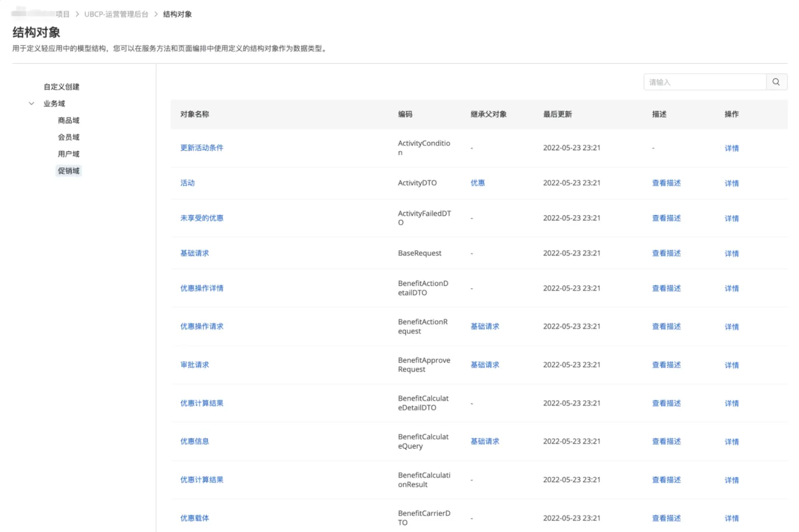This screenshot has height=532, width=799.
Task: Open the 审批请求 object link
Action: (195, 365)
